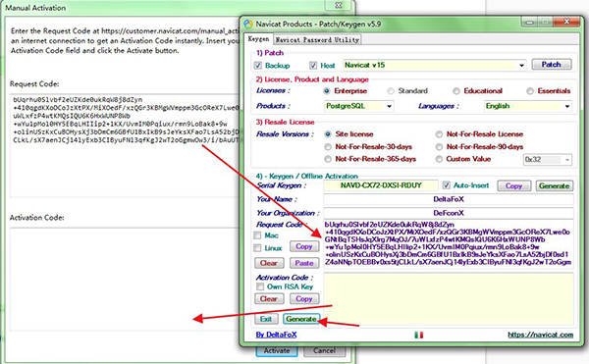Screen dimensions: 589x364
Task: Close the Patch/Keygen window
Action: pyautogui.click(x=566, y=22)
